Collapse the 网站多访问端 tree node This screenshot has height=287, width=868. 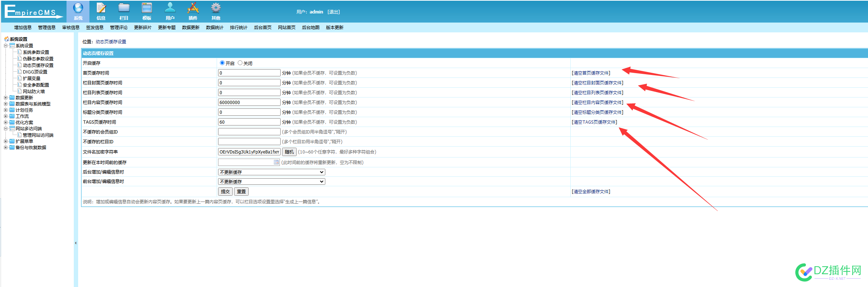6,128
